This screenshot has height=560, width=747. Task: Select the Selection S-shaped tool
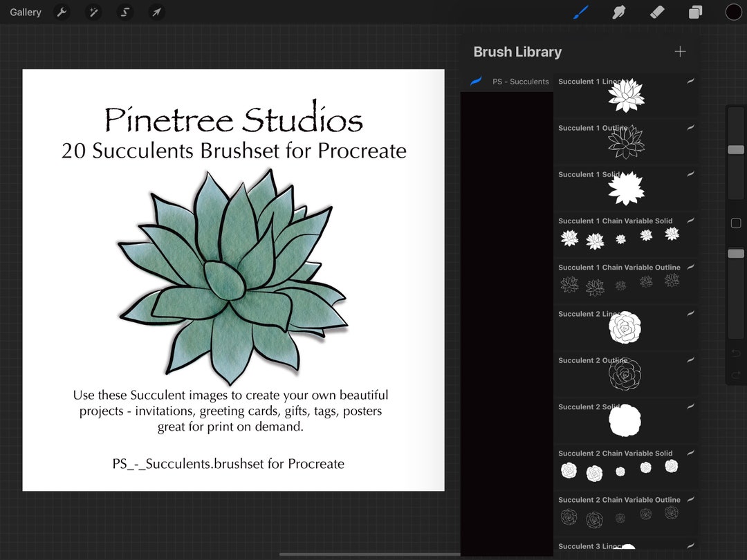click(124, 12)
